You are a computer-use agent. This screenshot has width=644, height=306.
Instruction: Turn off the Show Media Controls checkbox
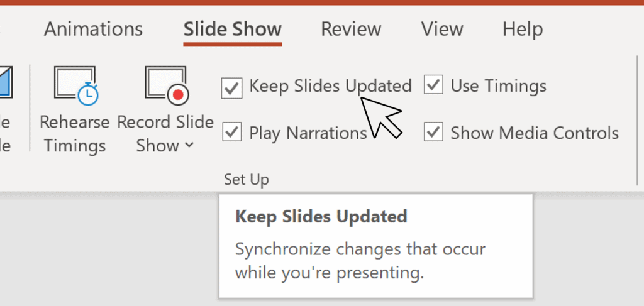pos(433,132)
